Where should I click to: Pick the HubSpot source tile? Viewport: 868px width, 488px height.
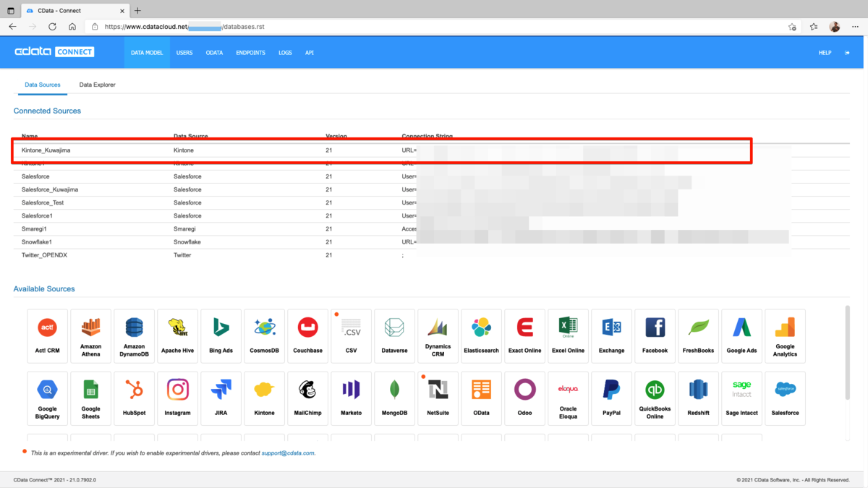coord(134,398)
